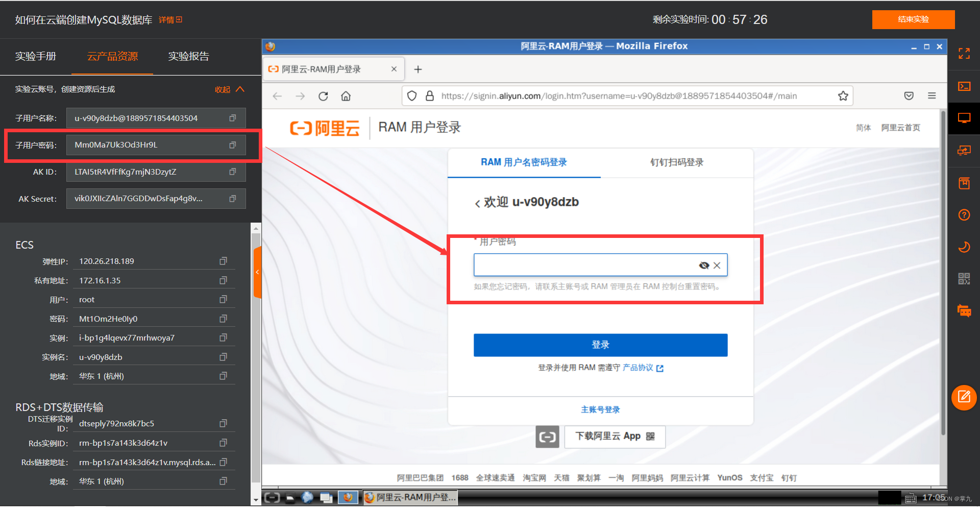The height and width of the screenshot is (507, 980).
Task: Copy the DTS迁移实例ID value
Action: [223, 423]
